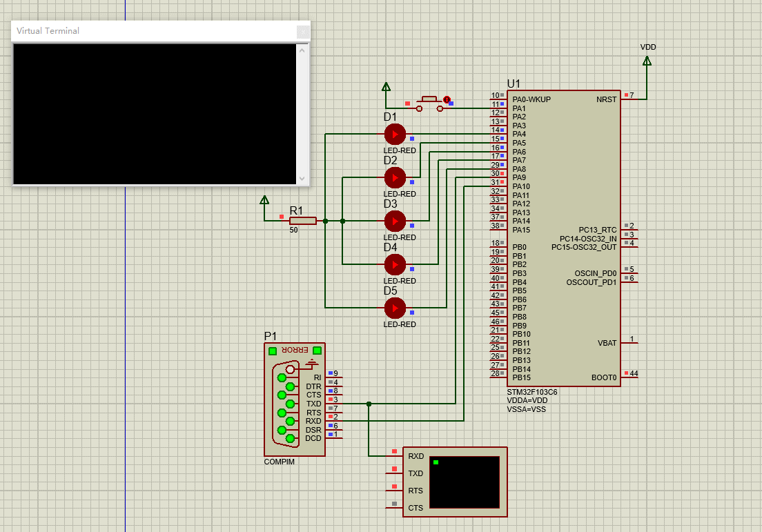The image size is (762, 532).
Task: Click inside the Virtual Terminal black output area
Action: [x=154, y=114]
